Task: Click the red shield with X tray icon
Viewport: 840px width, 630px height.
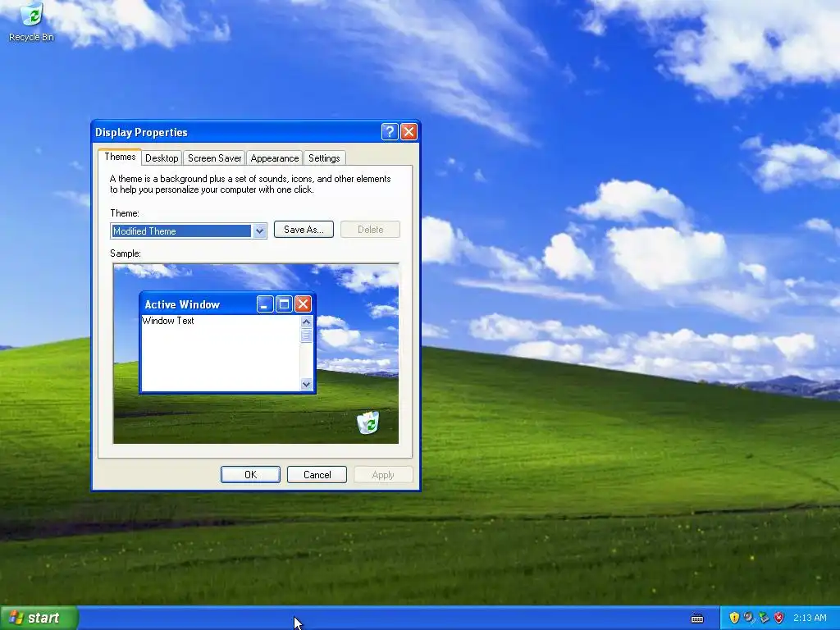Action: (x=779, y=618)
